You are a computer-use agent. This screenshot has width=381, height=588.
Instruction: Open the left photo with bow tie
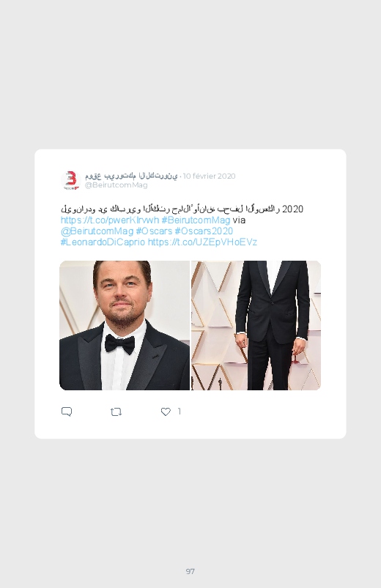tap(125, 326)
